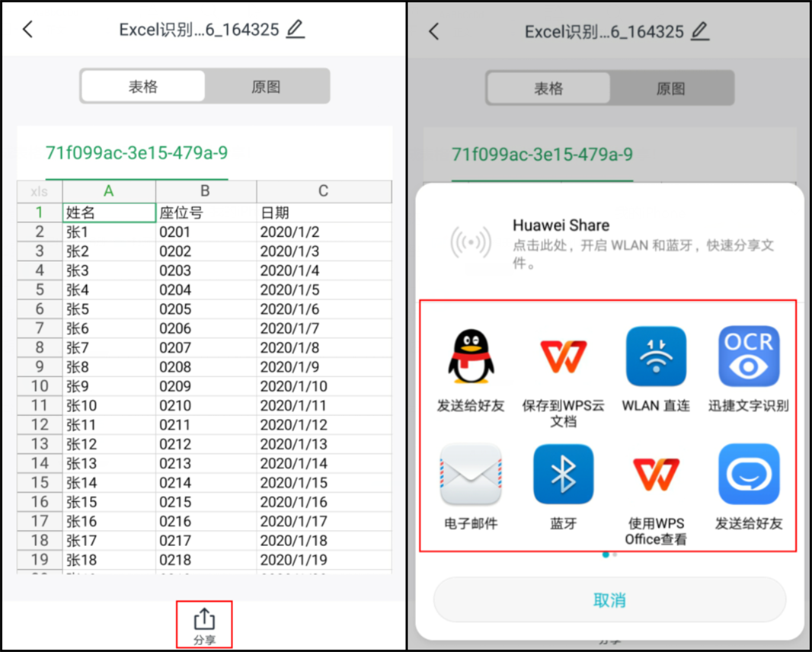812x652 pixels.
Task: Tap the back arrow in left screen
Action: 28,30
